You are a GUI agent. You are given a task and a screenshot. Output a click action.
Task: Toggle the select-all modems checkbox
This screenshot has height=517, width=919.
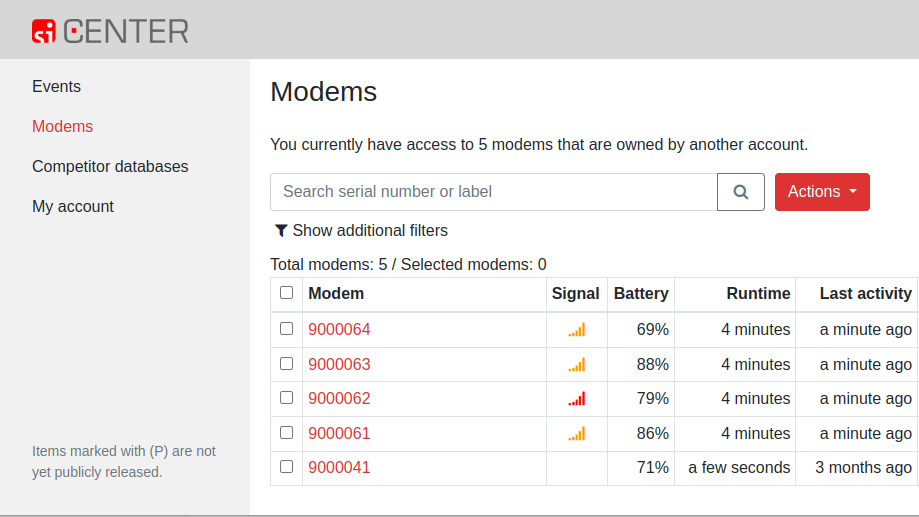[287, 292]
